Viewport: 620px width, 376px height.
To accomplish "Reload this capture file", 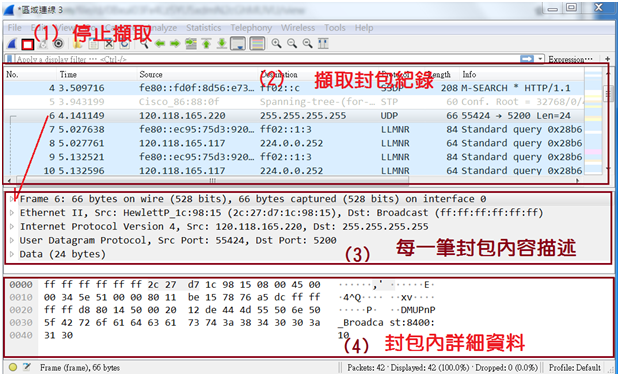I will point(125,44).
